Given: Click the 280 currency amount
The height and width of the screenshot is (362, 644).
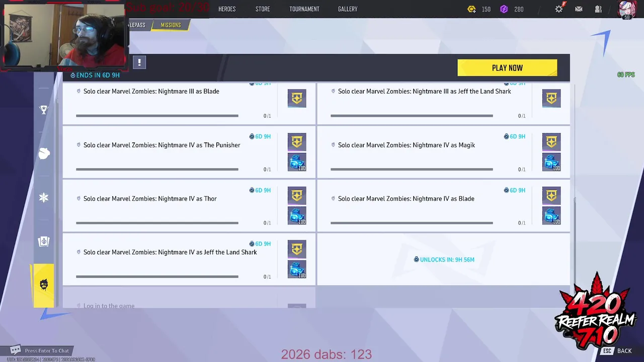Looking at the screenshot, I should [x=519, y=10].
